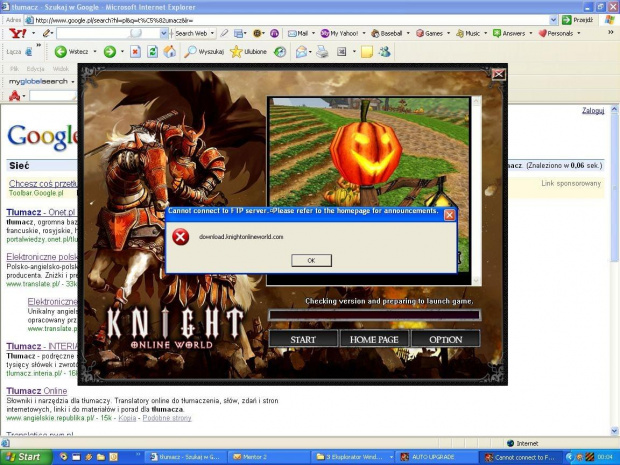Click the Yahoo toolbar pop-up blocker window icon
This screenshot has height=465, width=620.
(x=238, y=34)
